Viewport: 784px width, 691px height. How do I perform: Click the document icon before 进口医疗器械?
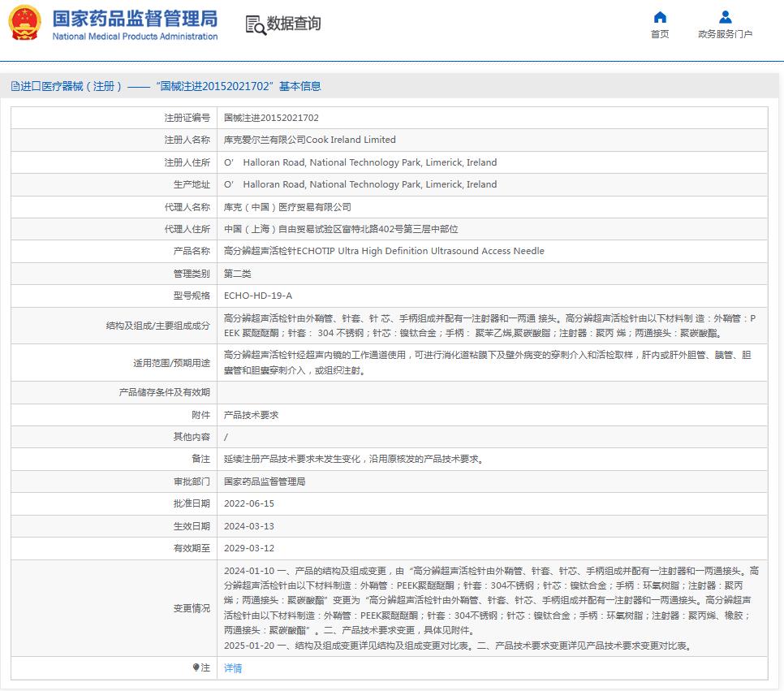click(x=15, y=87)
